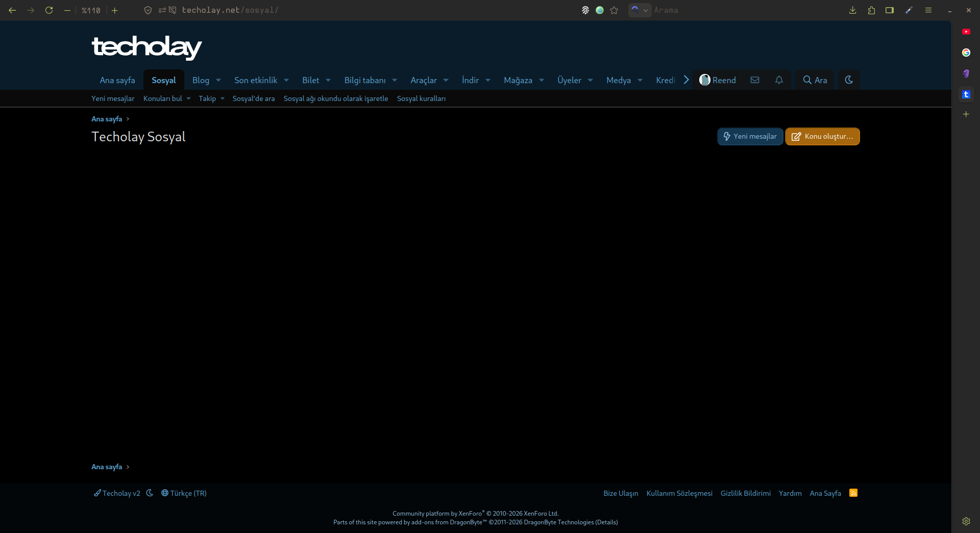Open the Bilgi tabanı nav tab
Screen dimensions: 980x533
[x=365, y=80]
